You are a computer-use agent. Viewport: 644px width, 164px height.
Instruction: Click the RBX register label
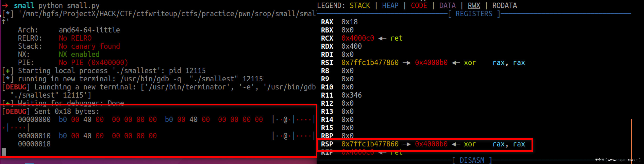[327, 30]
